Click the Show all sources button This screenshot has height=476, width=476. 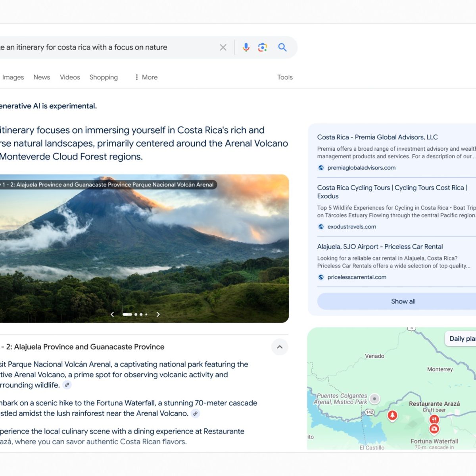coord(403,301)
